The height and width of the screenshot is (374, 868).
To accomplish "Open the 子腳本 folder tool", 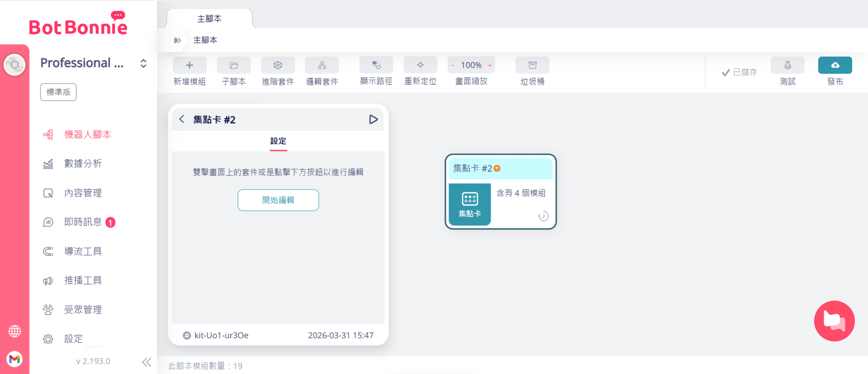I will [233, 65].
